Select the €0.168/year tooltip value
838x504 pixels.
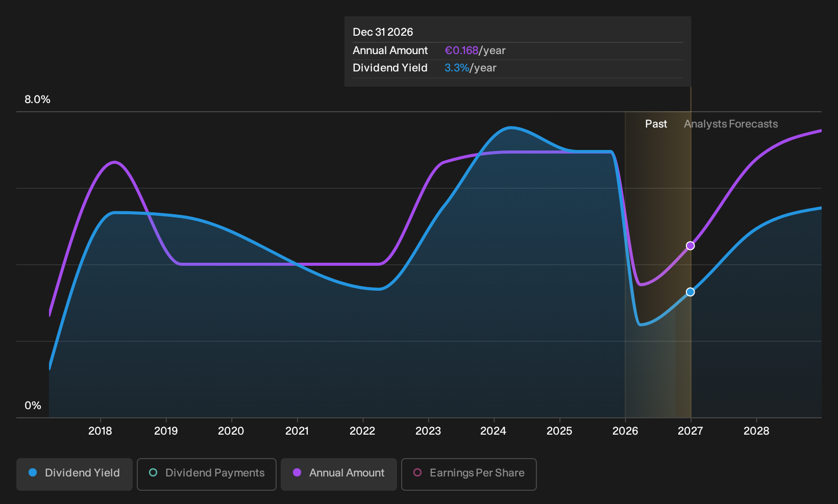point(475,51)
